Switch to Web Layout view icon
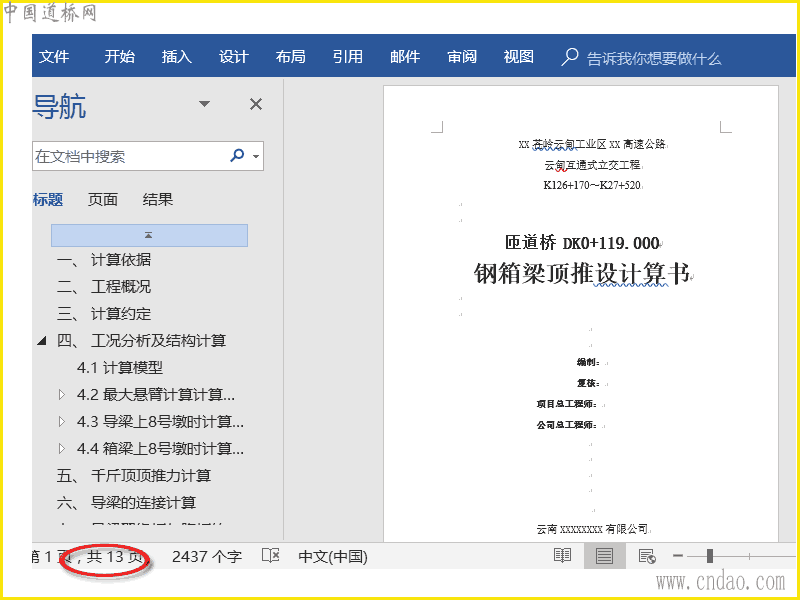The image size is (800, 600). 647,556
